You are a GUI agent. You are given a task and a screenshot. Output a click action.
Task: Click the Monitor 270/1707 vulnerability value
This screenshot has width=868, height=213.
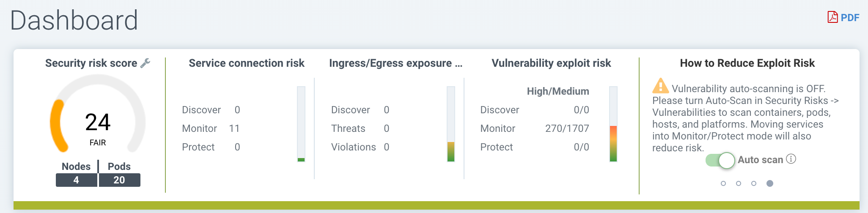pyautogui.click(x=567, y=128)
